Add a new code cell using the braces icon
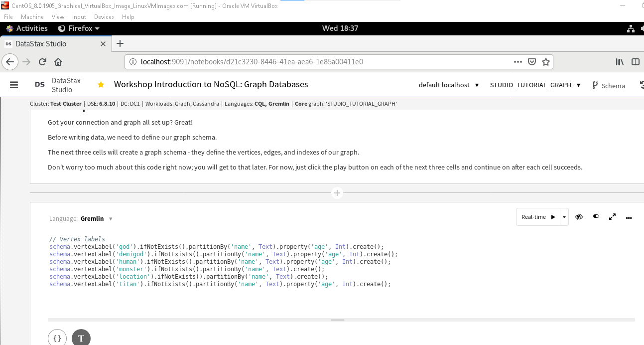This screenshot has height=345, width=644. tap(57, 338)
